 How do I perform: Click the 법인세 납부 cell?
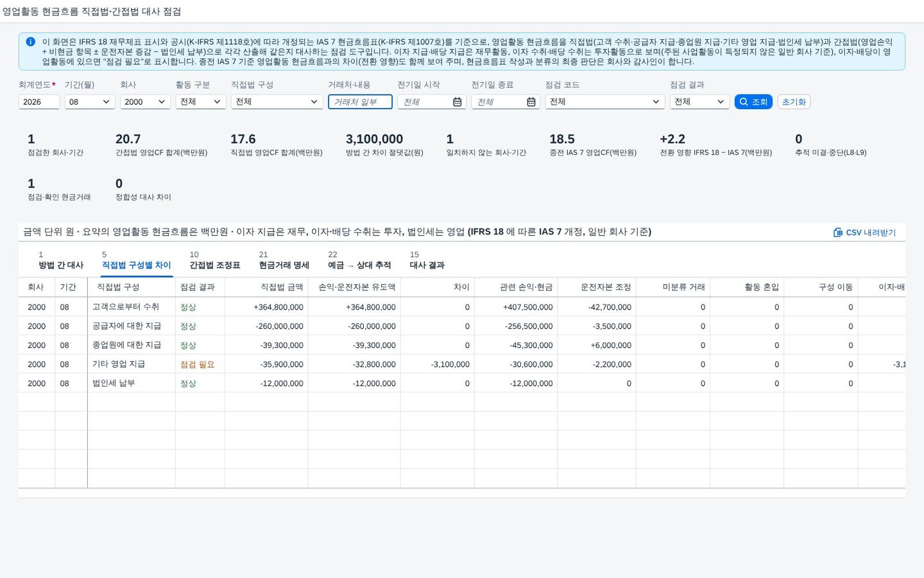(131, 383)
